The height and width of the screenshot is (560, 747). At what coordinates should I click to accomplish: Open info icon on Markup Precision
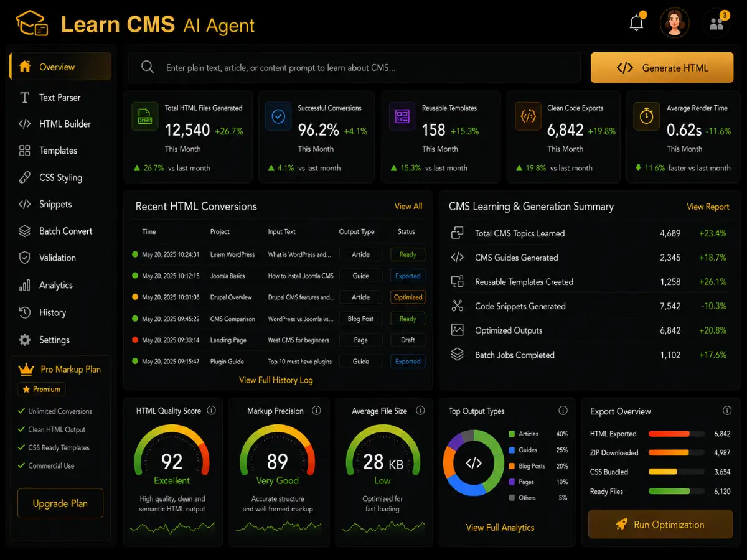[316, 411]
